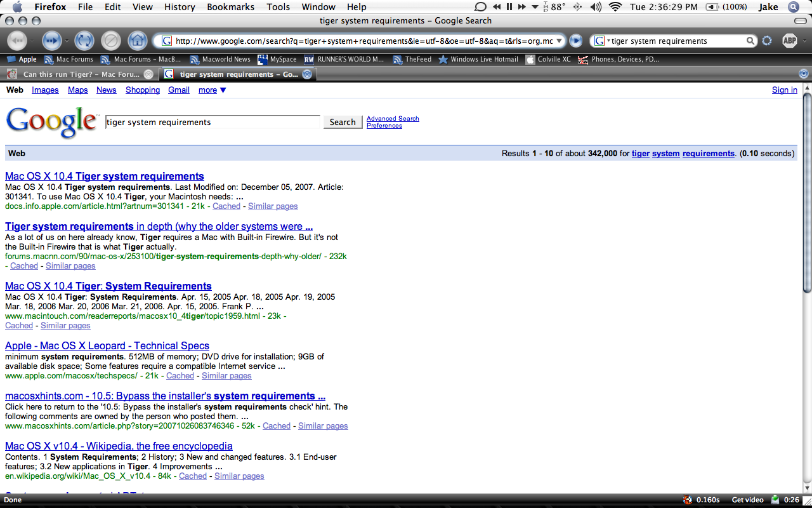This screenshot has width=812, height=508.
Task: Open the File menu
Action: [x=85, y=7]
